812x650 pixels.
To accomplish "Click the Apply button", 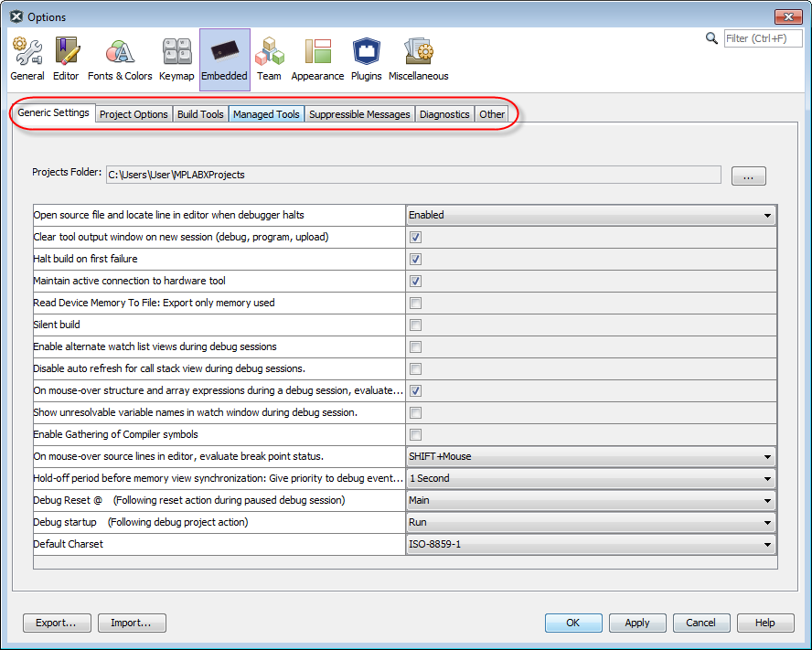I will 637,623.
